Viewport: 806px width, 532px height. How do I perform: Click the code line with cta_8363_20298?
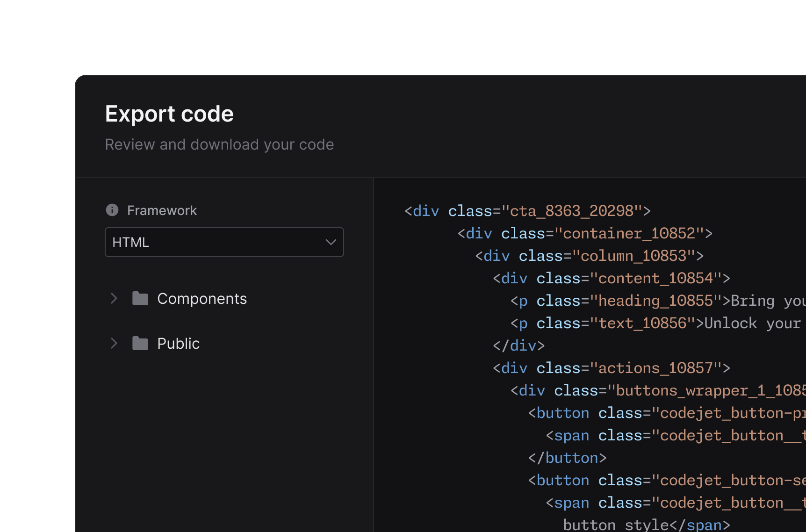pos(527,211)
